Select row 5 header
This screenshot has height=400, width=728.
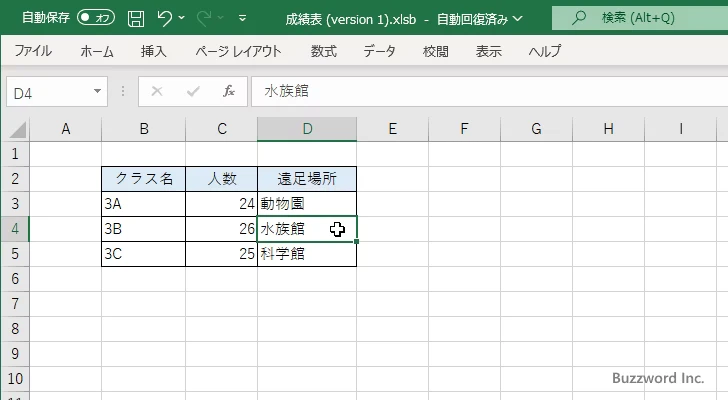click(15, 254)
